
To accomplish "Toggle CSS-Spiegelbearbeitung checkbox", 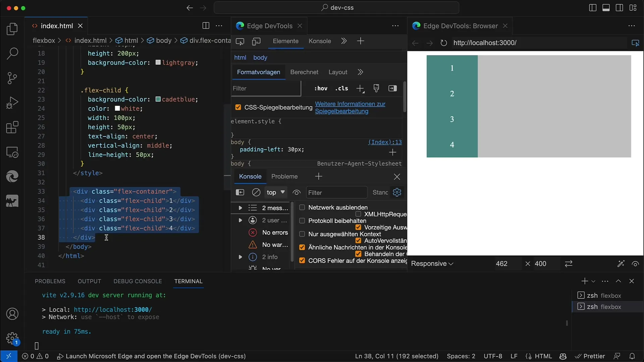I will tap(238, 107).
